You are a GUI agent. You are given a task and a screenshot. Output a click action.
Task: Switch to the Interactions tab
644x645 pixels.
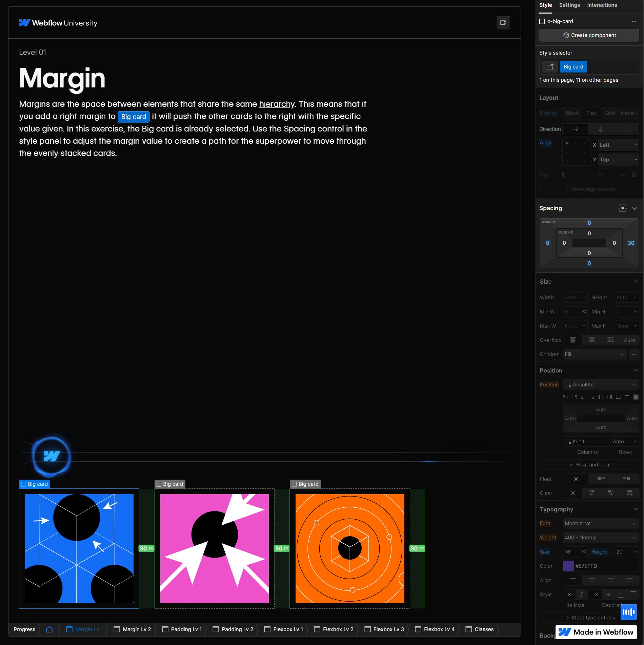[x=602, y=5]
